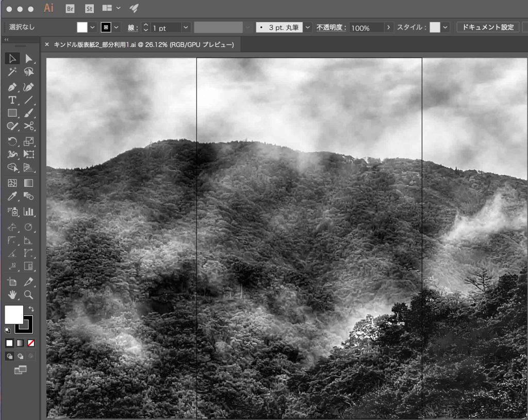
Task: Open the Arrange Documents layout icon
Action: (107, 8)
